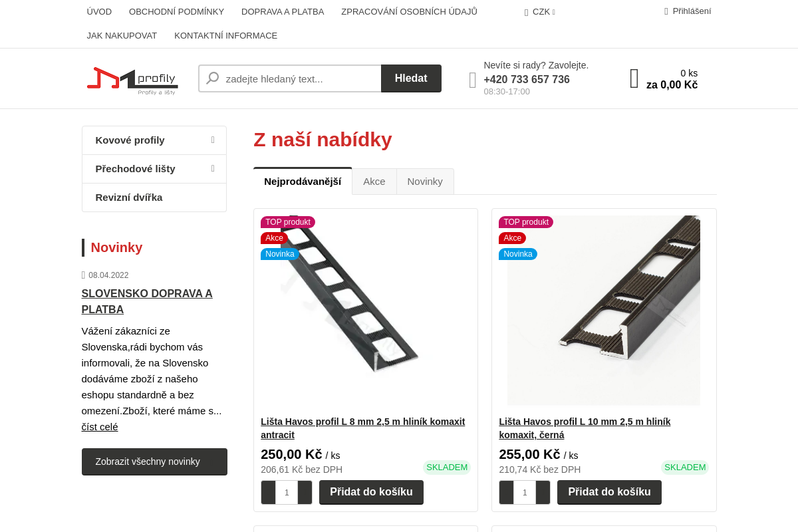Decrease quantity for Havos L 8 mm
This screenshot has width=798, height=532.
click(x=269, y=493)
